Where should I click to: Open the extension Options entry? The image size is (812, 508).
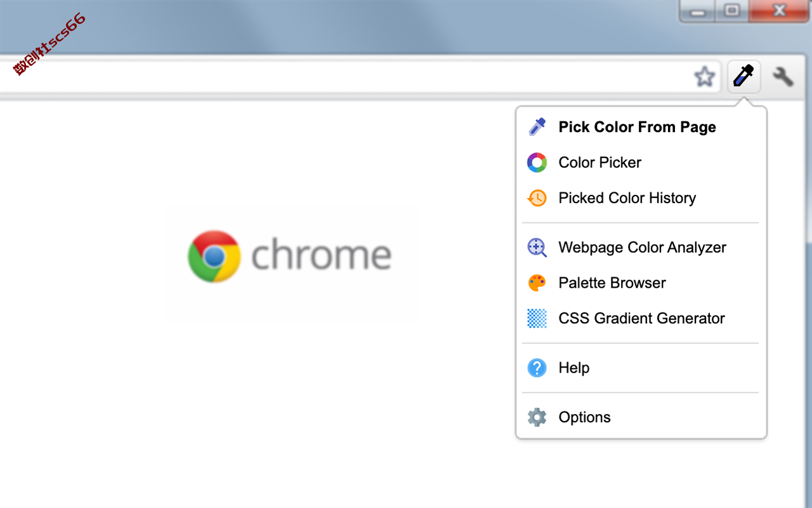[641, 417]
